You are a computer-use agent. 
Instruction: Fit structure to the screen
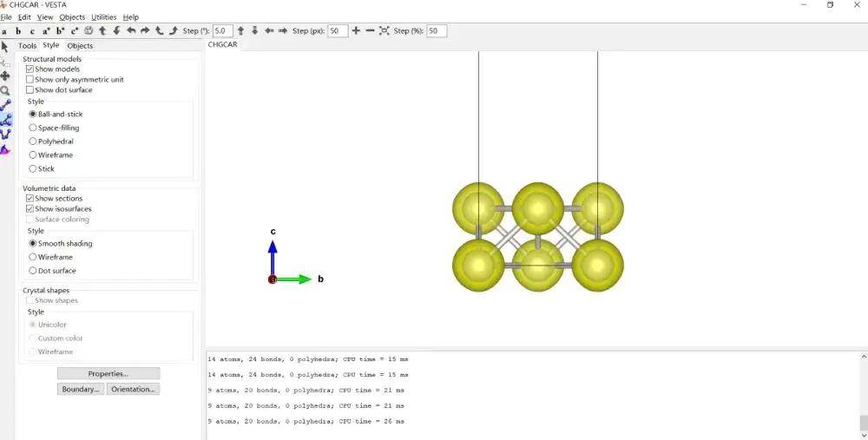tap(385, 31)
